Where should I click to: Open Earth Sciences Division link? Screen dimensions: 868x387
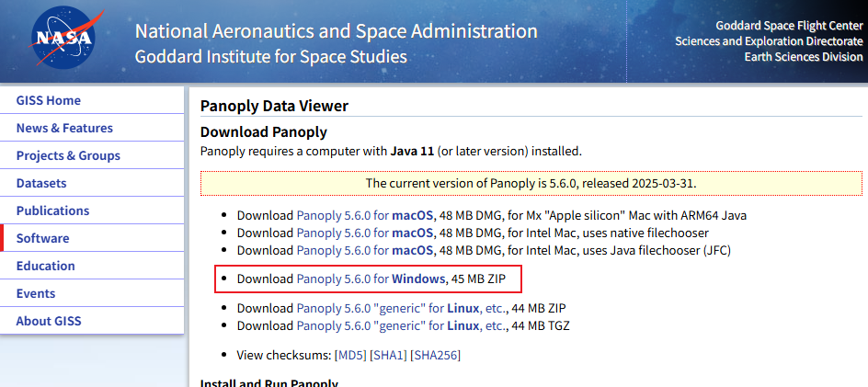(x=804, y=56)
